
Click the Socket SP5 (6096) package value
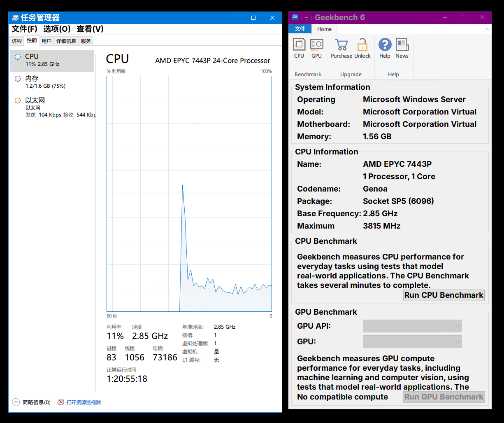pyautogui.click(x=398, y=201)
